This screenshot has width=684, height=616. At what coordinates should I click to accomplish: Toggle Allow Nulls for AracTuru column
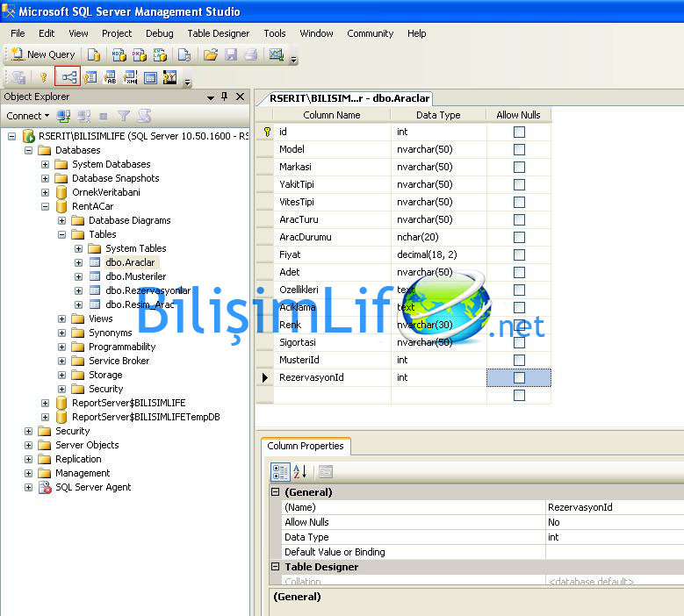point(519,219)
